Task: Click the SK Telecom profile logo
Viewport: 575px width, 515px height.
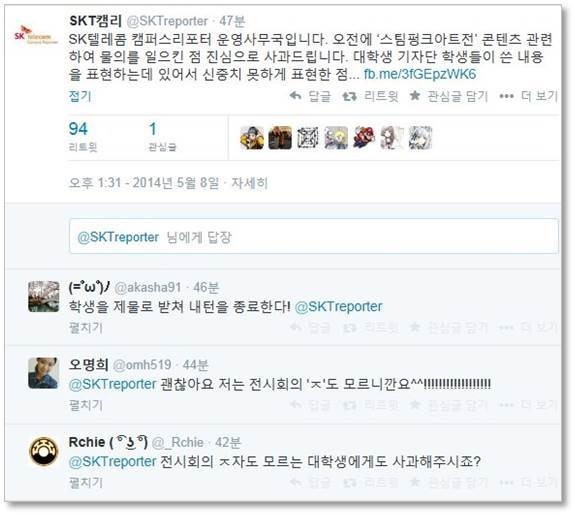Action: (x=36, y=36)
